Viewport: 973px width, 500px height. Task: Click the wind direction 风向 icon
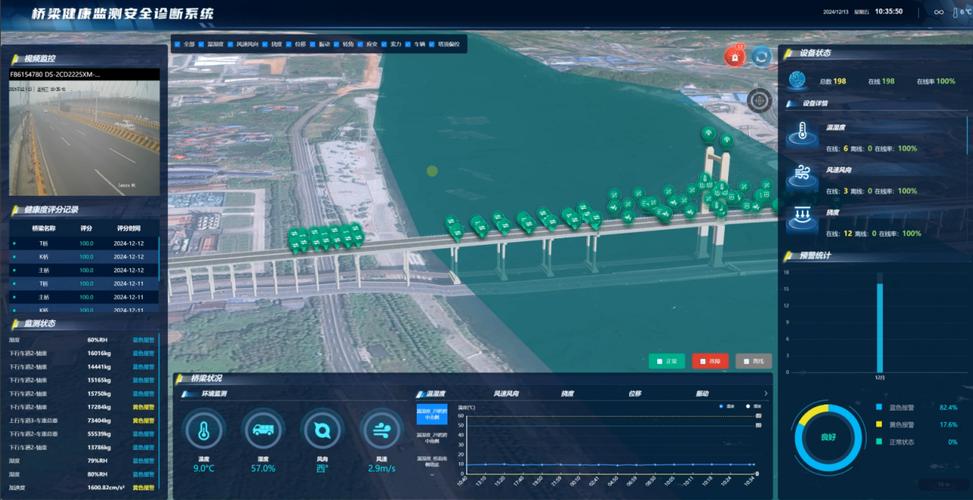(322, 430)
